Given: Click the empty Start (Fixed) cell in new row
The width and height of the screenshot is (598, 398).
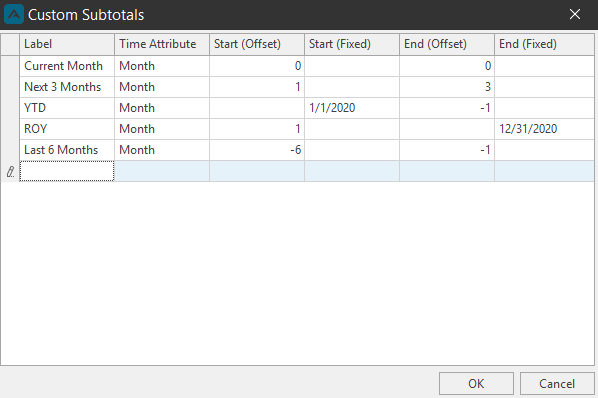Looking at the screenshot, I should 352,171.
